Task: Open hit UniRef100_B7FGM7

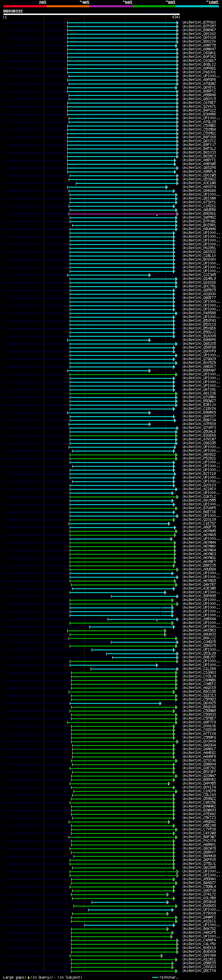Action: (199, 26)
